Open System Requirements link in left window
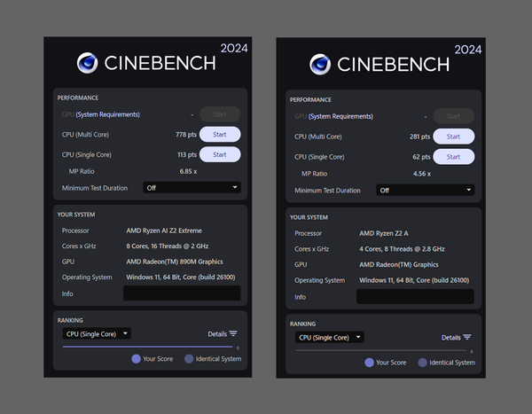Screen dimensions: 532x414 point(107,114)
